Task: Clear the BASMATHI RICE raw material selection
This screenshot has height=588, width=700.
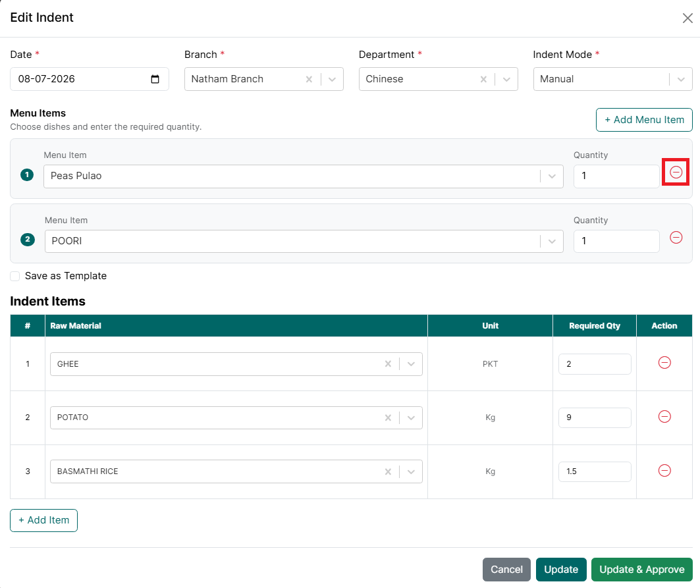Action: pos(388,471)
